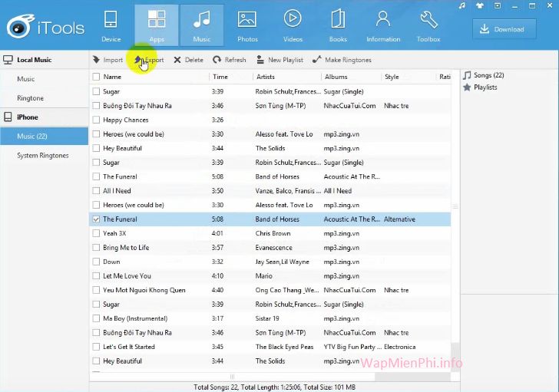Screen dimensions: 559x392
Task: Uncheck the selected The Funeral checkbox
Action: pyautogui.click(x=96, y=219)
